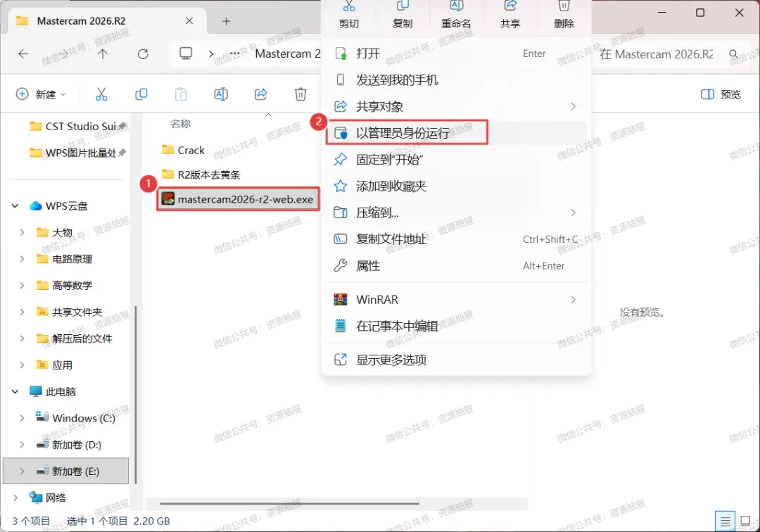Sort by the 名称 column header
This screenshot has height=532, width=760.
pyautogui.click(x=180, y=124)
